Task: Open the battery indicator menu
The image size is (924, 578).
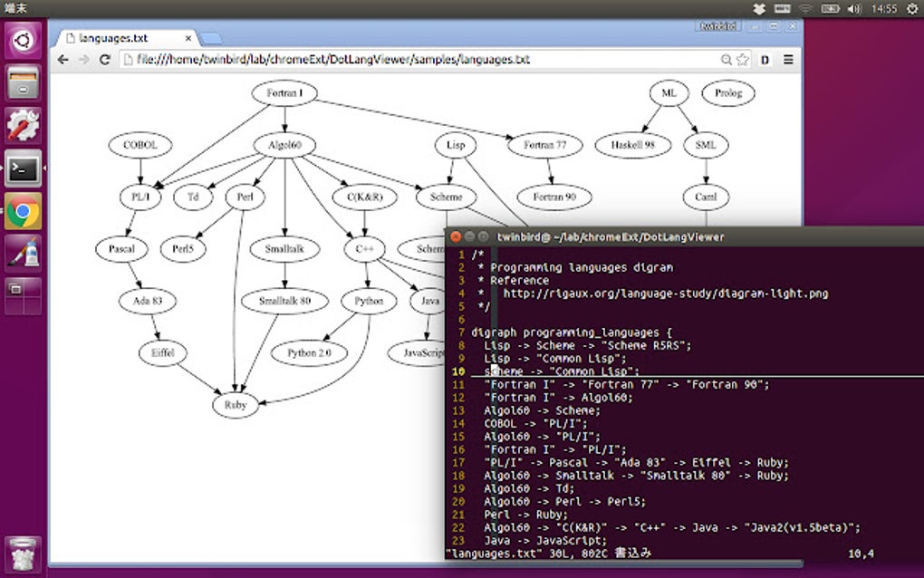Action: point(831,9)
